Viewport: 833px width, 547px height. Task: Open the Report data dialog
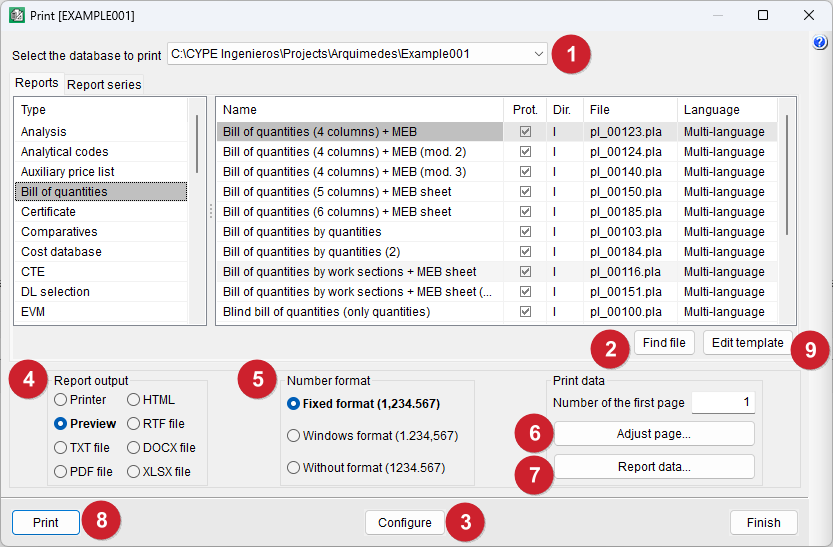point(654,467)
